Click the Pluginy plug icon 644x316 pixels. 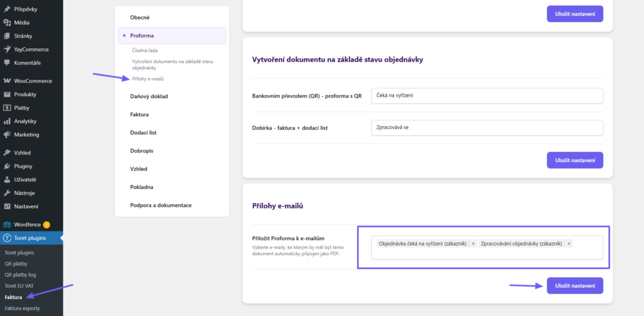coord(6,166)
